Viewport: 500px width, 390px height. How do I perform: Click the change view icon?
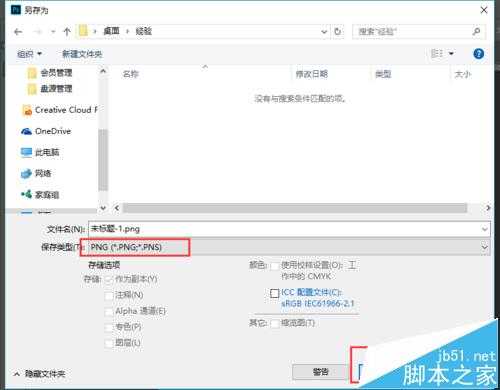(x=437, y=53)
